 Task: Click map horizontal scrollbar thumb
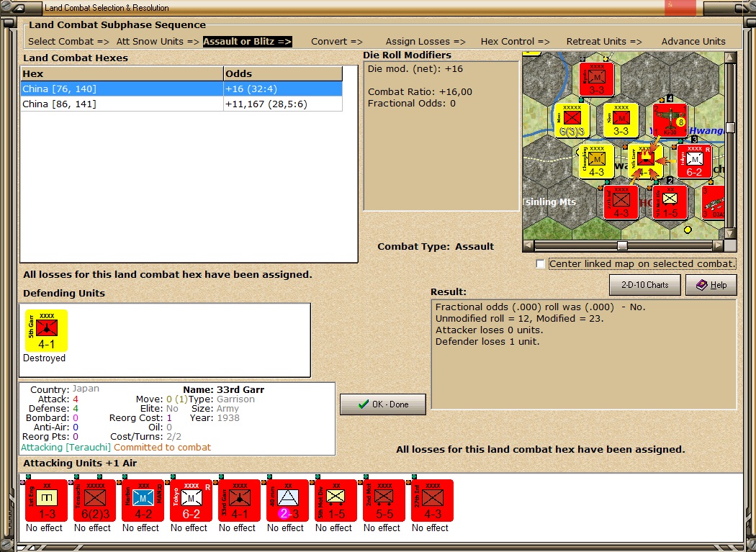[623, 245]
